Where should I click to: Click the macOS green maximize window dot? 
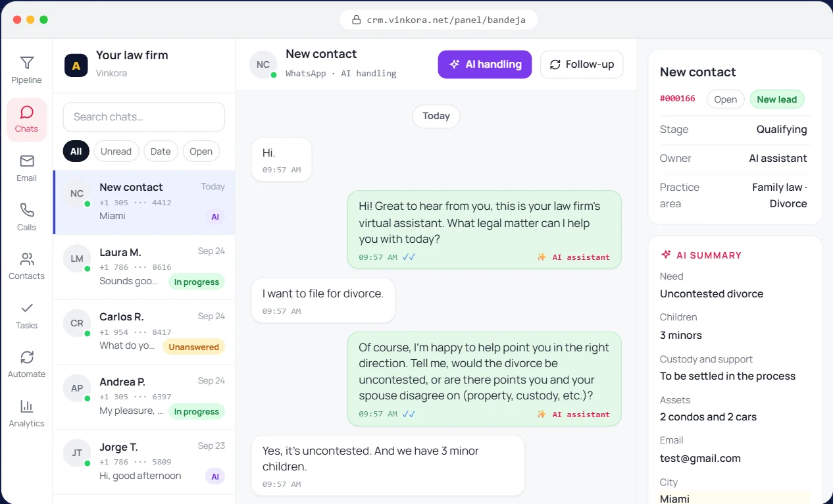[43, 20]
